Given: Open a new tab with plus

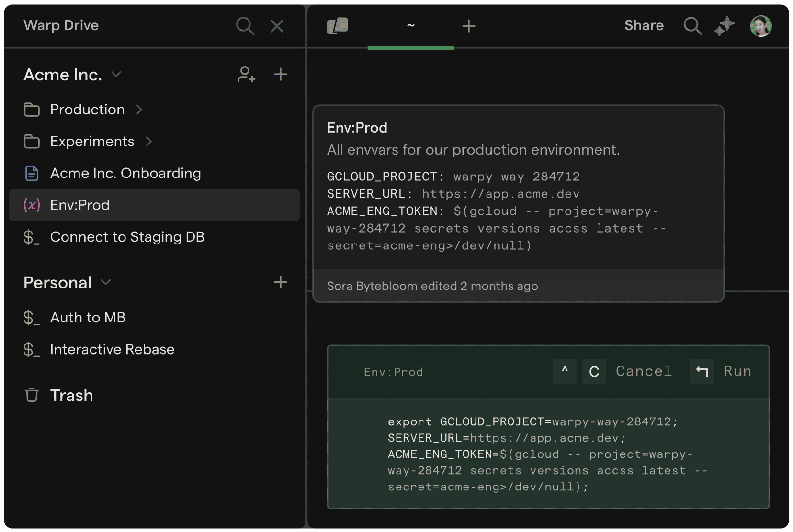Looking at the screenshot, I should (x=469, y=26).
